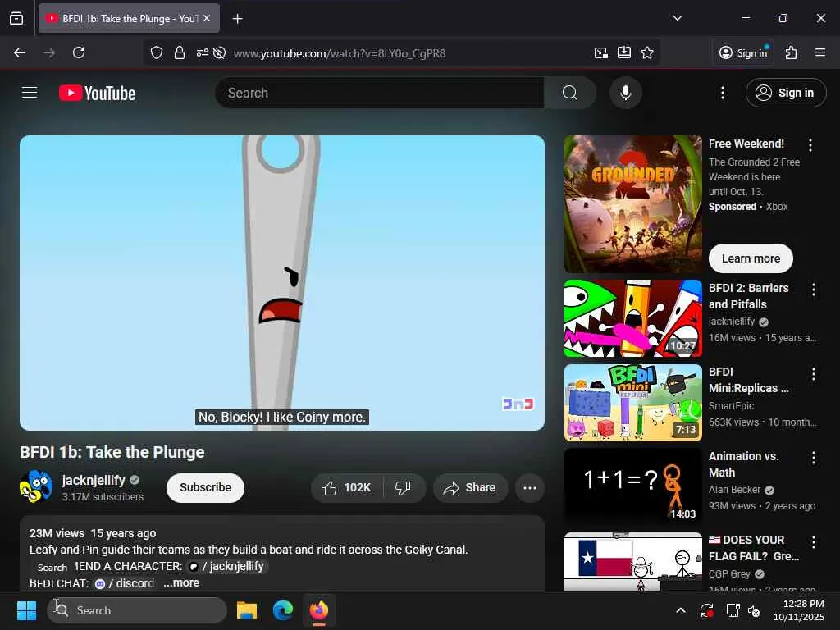Open a new browser tab
This screenshot has height=630, width=840.
(237, 19)
